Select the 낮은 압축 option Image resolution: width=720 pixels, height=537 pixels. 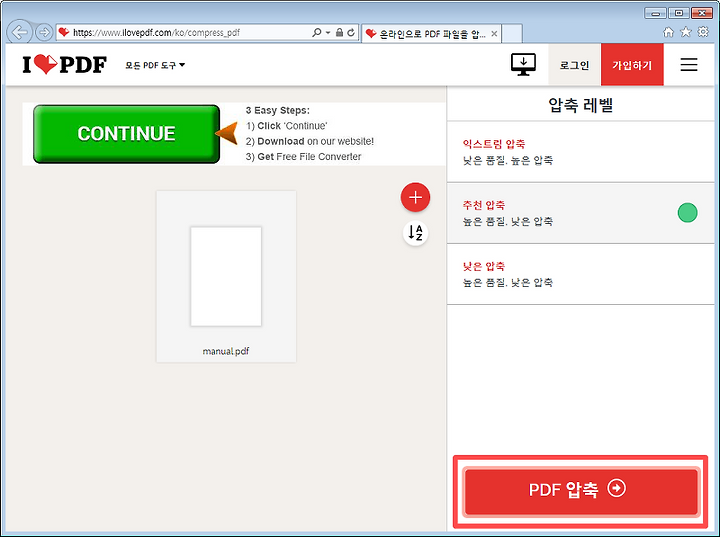580,274
